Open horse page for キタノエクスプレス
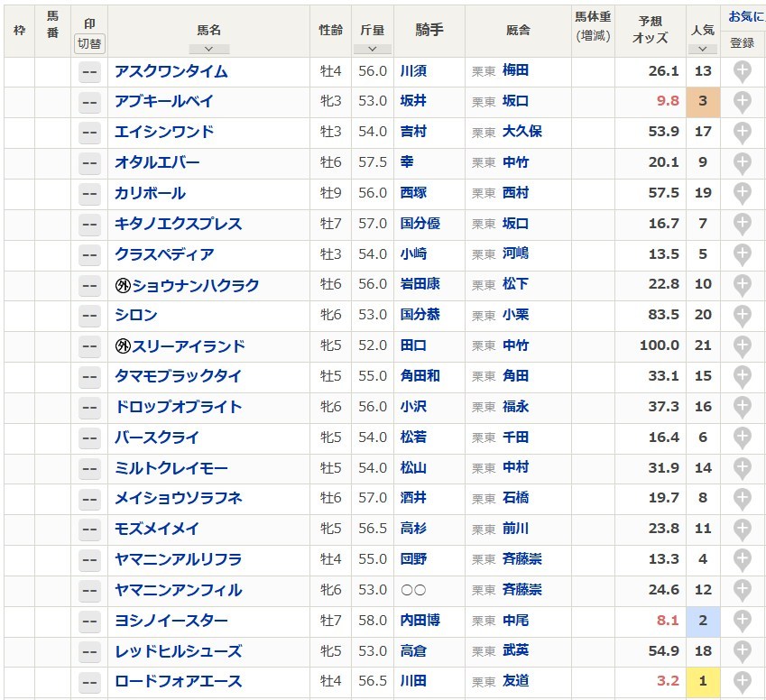766x700 pixels. click(179, 224)
